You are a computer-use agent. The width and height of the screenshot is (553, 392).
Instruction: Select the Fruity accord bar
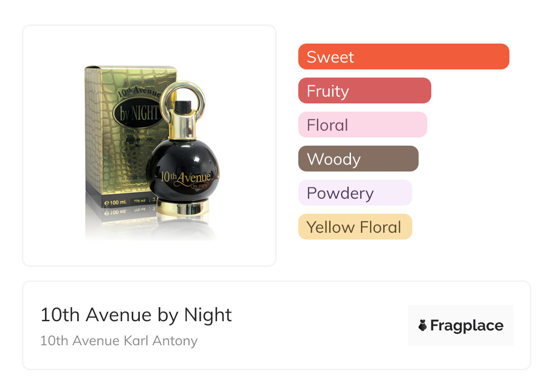point(365,91)
